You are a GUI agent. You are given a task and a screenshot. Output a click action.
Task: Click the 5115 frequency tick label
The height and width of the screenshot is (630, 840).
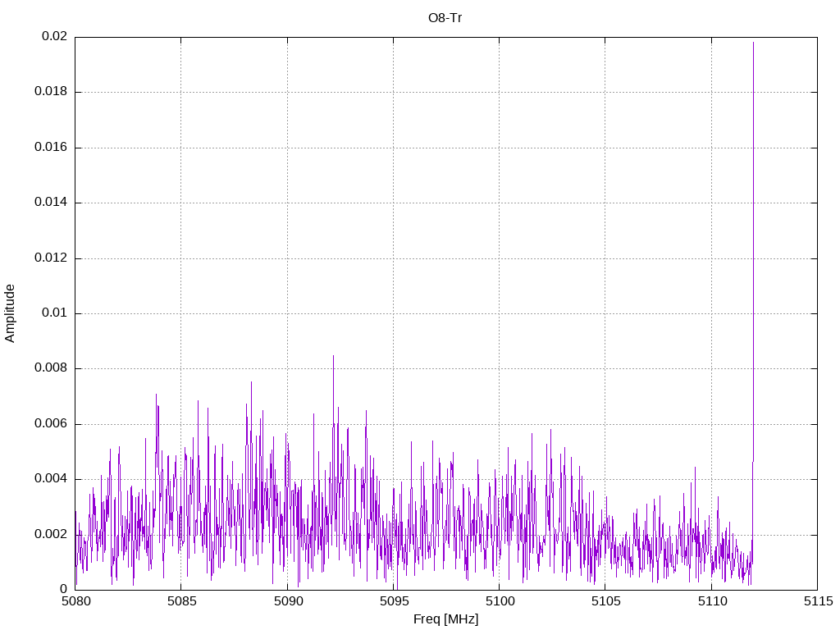[x=816, y=601]
